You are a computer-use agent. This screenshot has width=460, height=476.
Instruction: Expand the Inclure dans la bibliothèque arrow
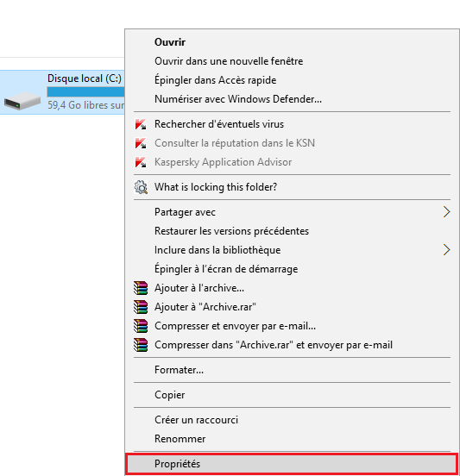(x=446, y=250)
